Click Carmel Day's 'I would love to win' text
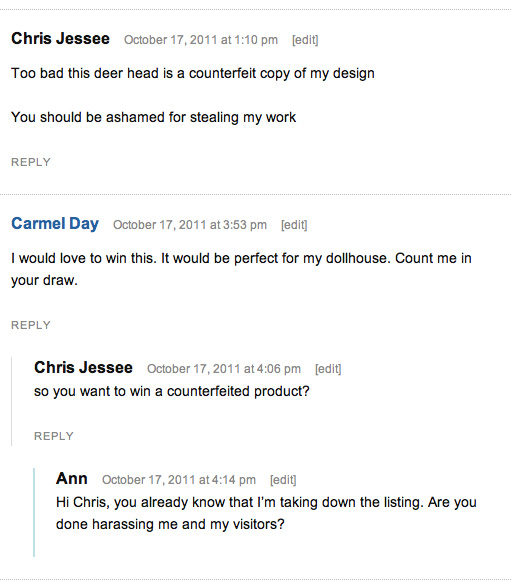The width and height of the screenshot is (511, 588). click(x=241, y=269)
